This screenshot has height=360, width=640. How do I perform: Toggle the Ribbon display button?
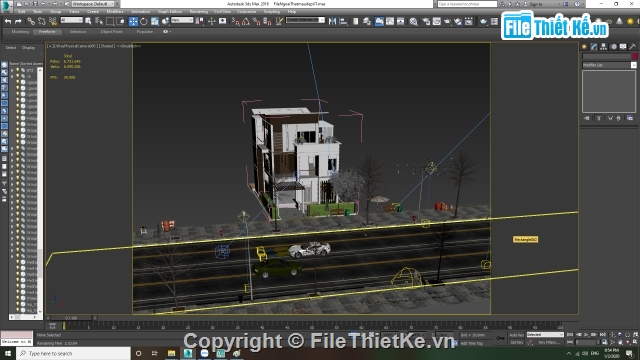[379, 21]
